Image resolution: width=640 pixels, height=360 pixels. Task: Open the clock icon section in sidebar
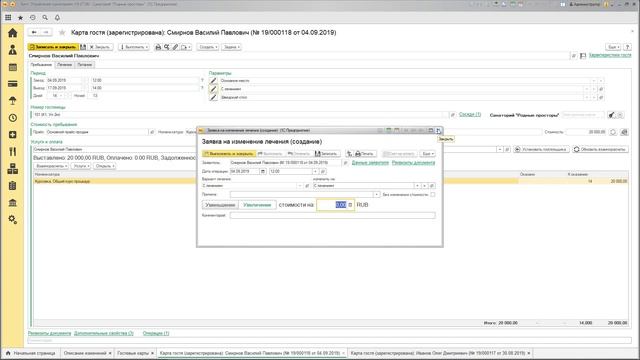point(13,118)
